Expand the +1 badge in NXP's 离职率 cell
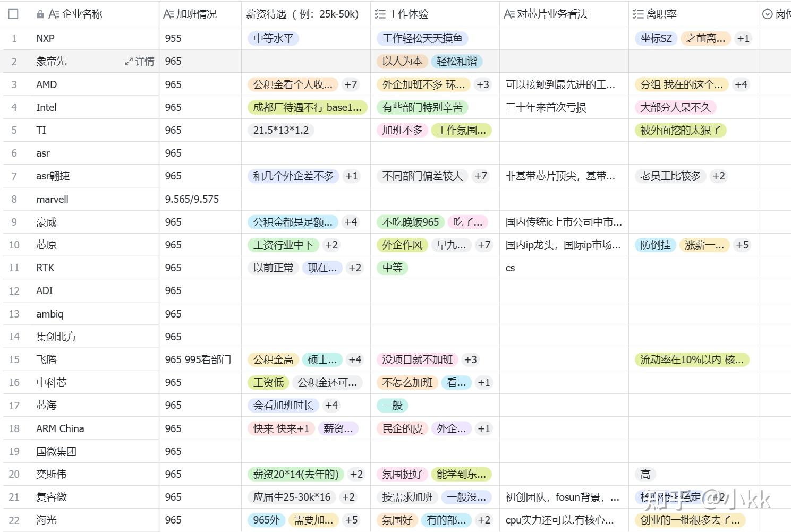The height and width of the screenshot is (532, 791). click(743, 39)
